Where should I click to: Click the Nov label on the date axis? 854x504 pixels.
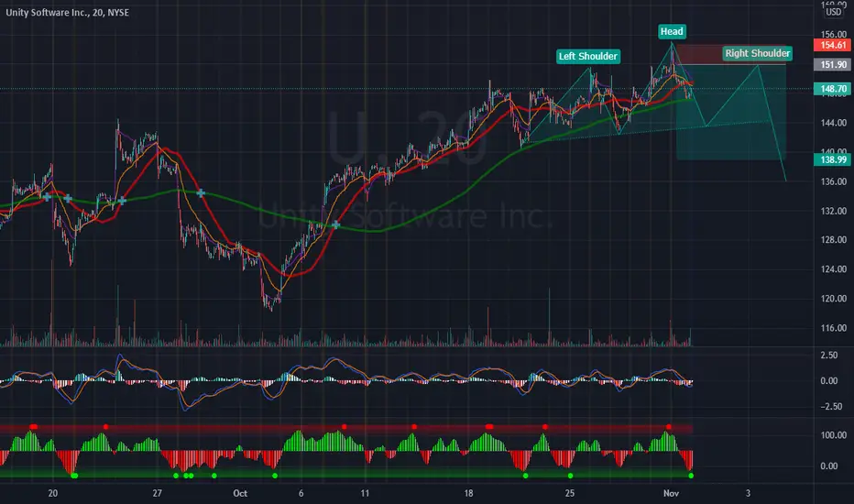pyautogui.click(x=671, y=493)
